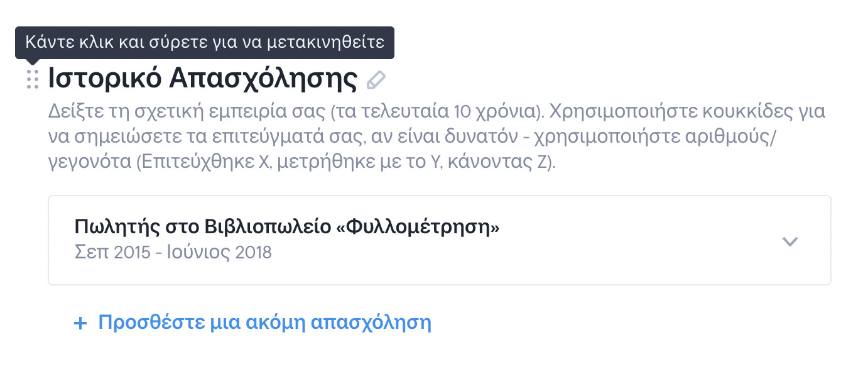This screenshot has width=868, height=381.
Task: Expand the Πωλητής job entry chevron
Action: click(789, 241)
